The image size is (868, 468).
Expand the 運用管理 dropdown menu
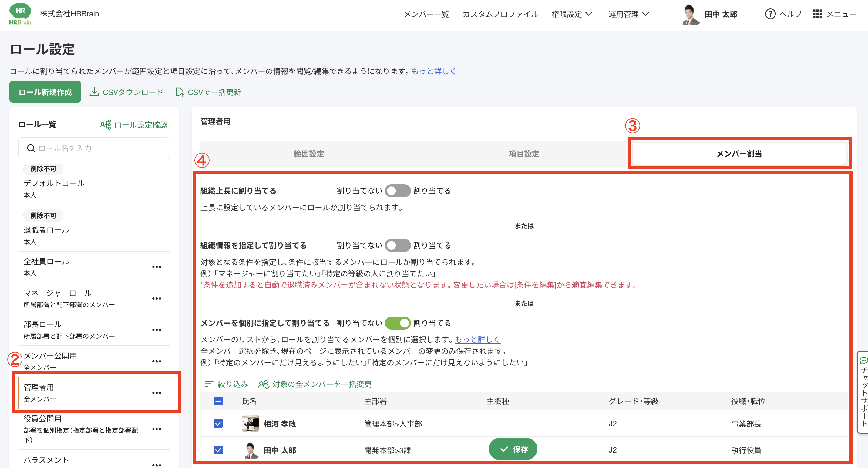(628, 14)
